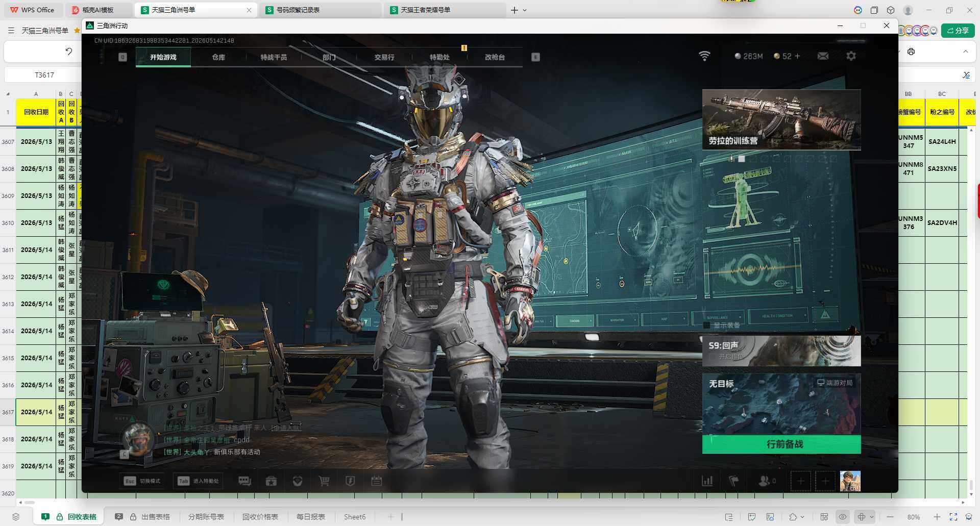Click the stacked windows icon in the WPS title bar
This screenshot has height=526, width=980.
[874, 10]
